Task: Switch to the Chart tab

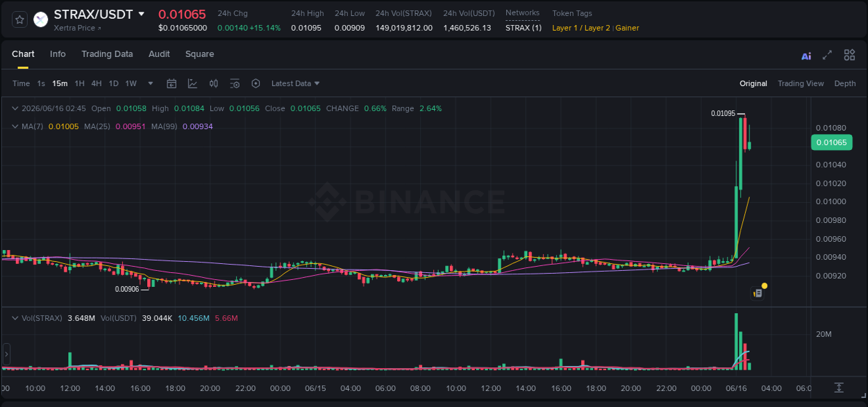Action: coord(23,54)
